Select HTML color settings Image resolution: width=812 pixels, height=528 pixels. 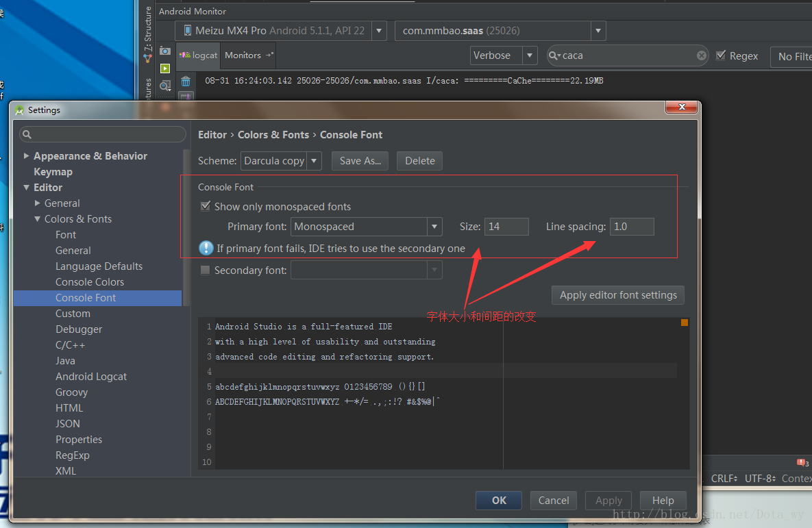(x=69, y=408)
